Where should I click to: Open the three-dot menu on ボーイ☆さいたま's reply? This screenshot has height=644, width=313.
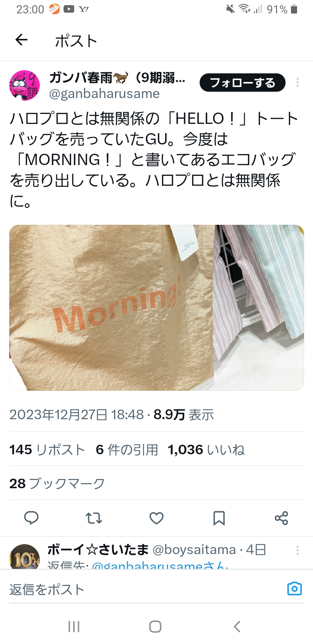click(298, 550)
